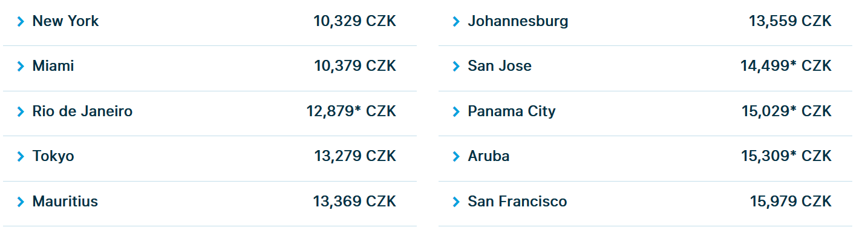This screenshot has width=868, height=230.
Task: Select the Rio de Janeiro destination
Action: point(82,111)
